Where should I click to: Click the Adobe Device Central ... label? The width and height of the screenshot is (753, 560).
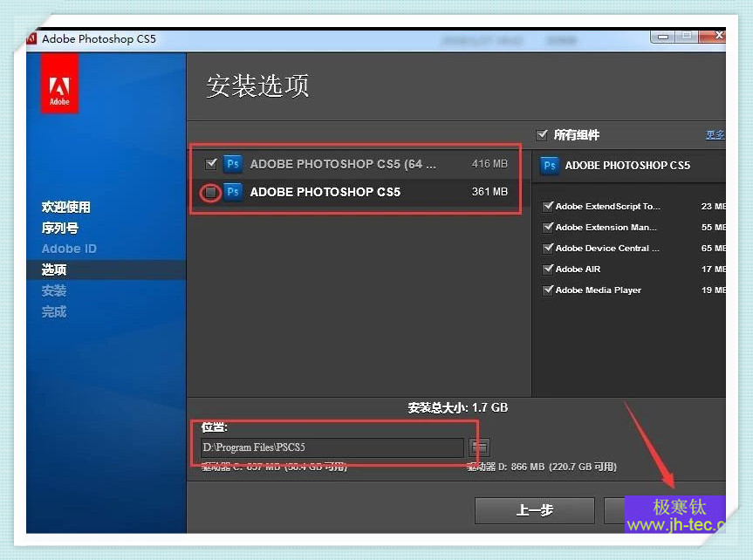pos(607,249)
